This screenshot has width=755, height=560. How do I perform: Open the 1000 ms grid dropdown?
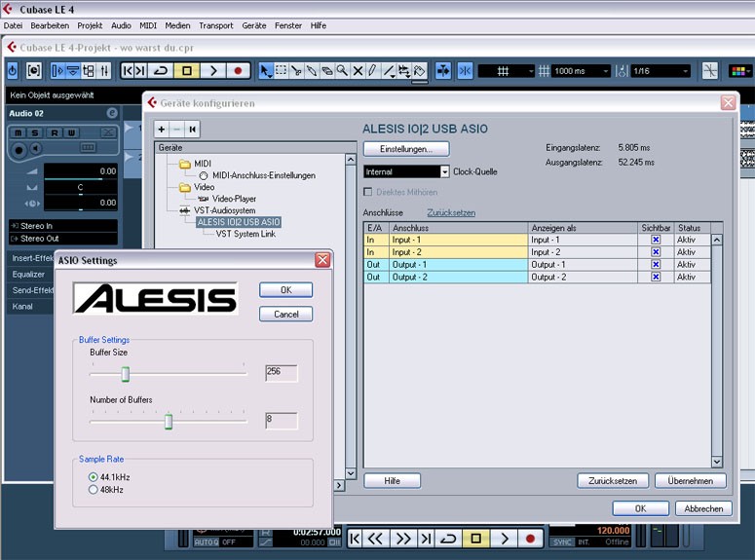582,71
